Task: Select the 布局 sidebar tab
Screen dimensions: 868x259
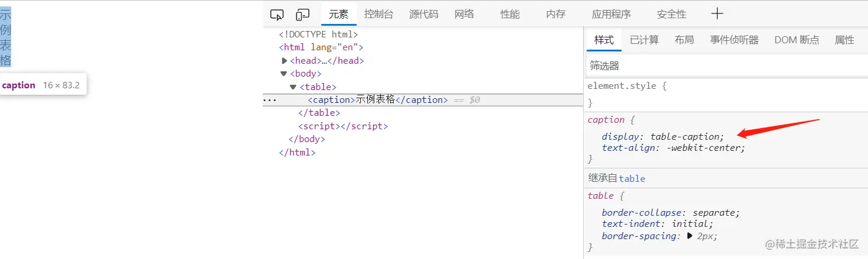Action: click(x=684, y=40)
